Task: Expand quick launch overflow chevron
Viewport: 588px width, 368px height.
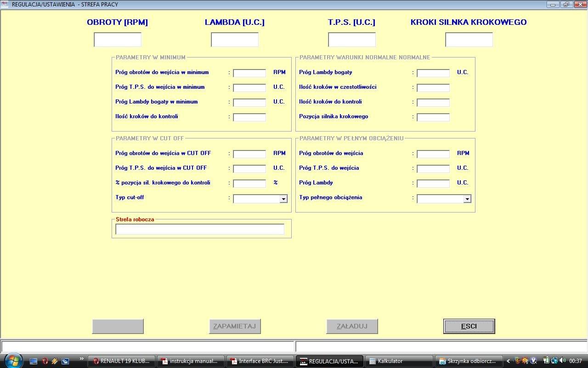Action: coord(82,359)
